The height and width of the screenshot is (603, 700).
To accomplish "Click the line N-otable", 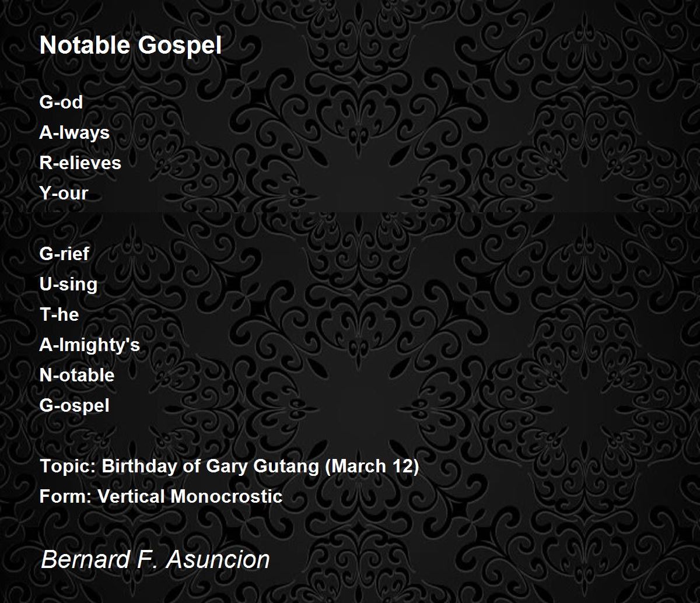I will tap(77, 375).
